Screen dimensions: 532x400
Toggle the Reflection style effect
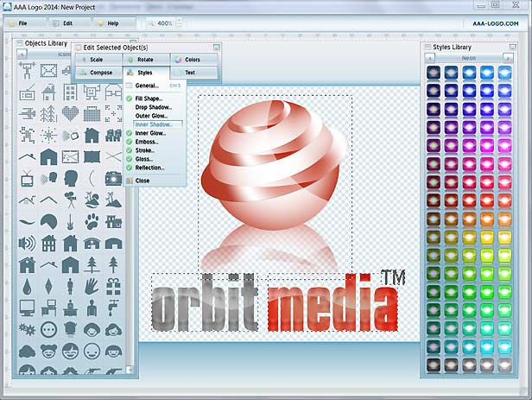pos(149,168)
